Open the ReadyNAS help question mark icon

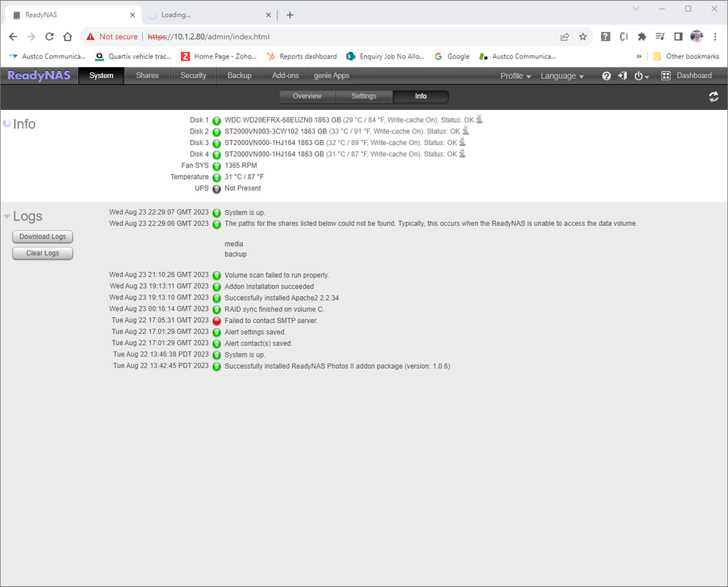coord(606,76)
